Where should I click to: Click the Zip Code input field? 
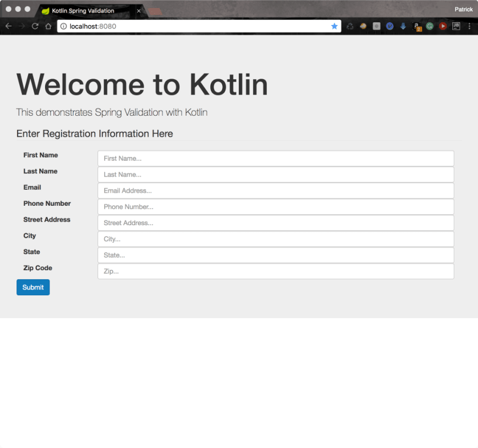(x=276, y=271)
